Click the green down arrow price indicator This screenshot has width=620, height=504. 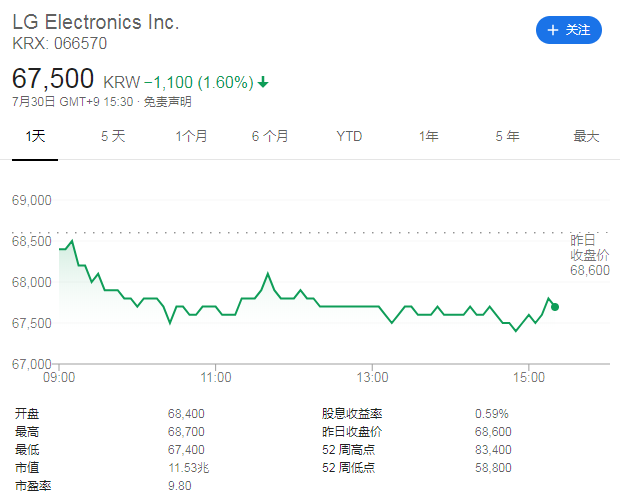263,82
